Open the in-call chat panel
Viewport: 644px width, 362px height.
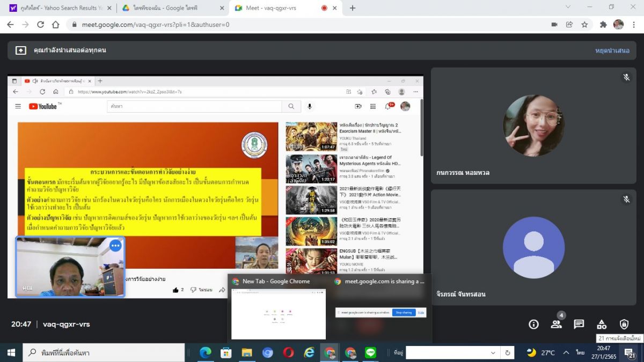tap(579, 324)
